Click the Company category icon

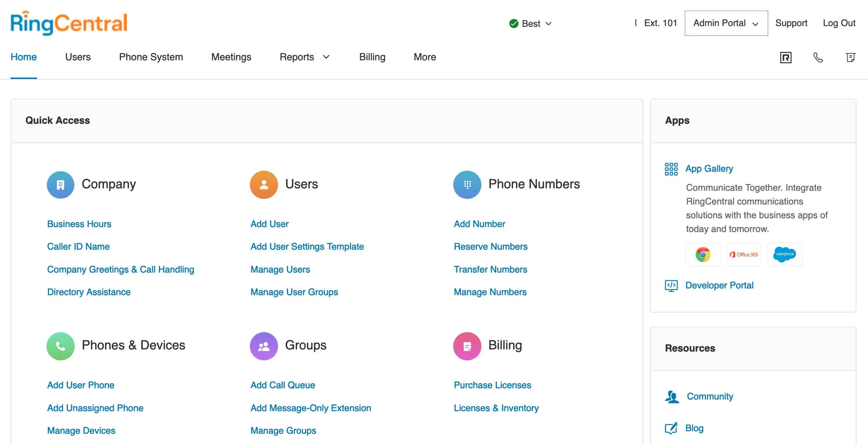[60, 184]
